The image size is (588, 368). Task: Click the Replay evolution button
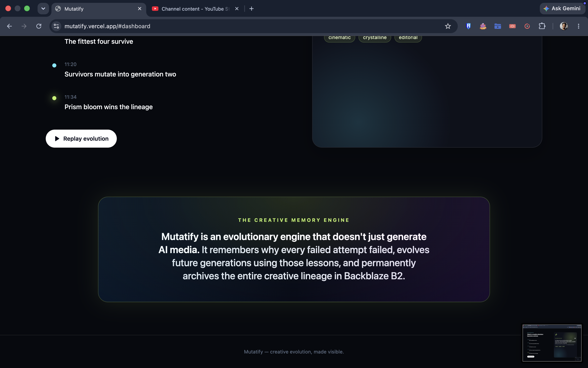pos(81,138)
